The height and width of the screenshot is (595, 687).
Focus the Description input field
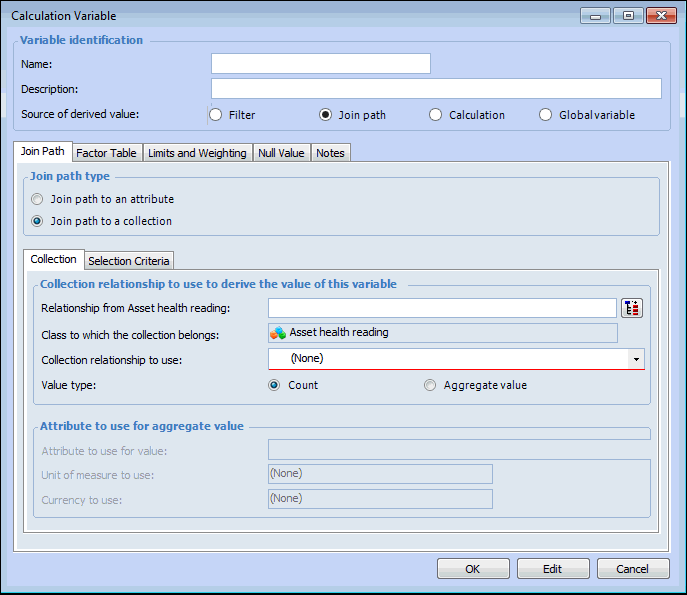click(x=435, y=89)
